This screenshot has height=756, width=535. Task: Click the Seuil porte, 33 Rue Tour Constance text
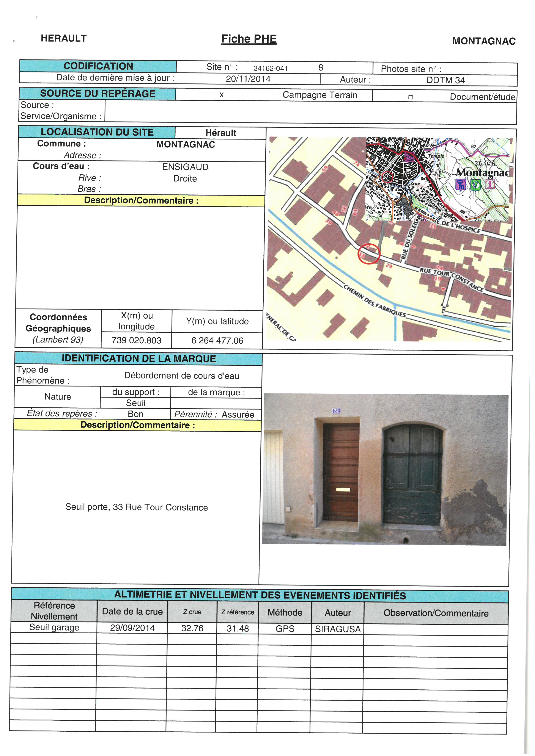pyautogui.click(x=137, y=507)
